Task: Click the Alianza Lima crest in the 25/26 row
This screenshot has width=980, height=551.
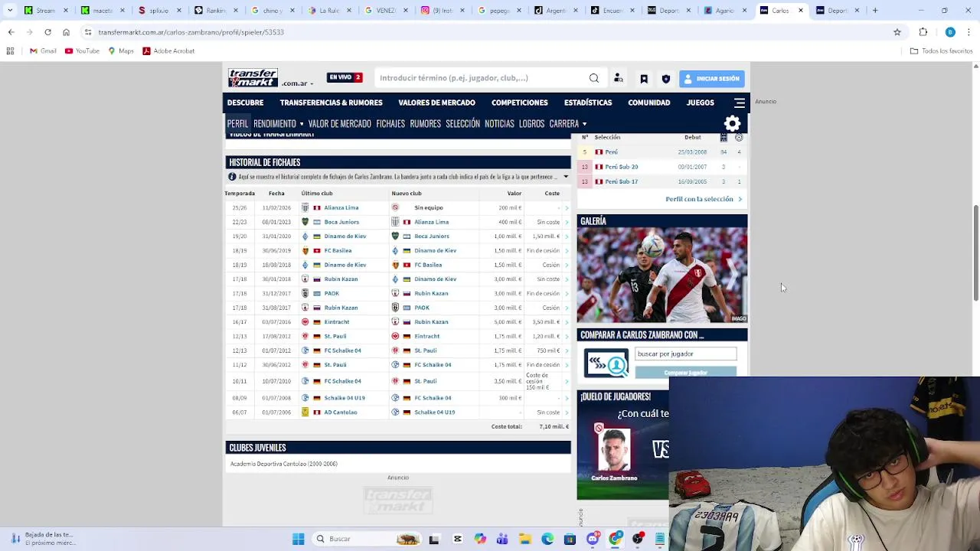Action: click(305, 207)
